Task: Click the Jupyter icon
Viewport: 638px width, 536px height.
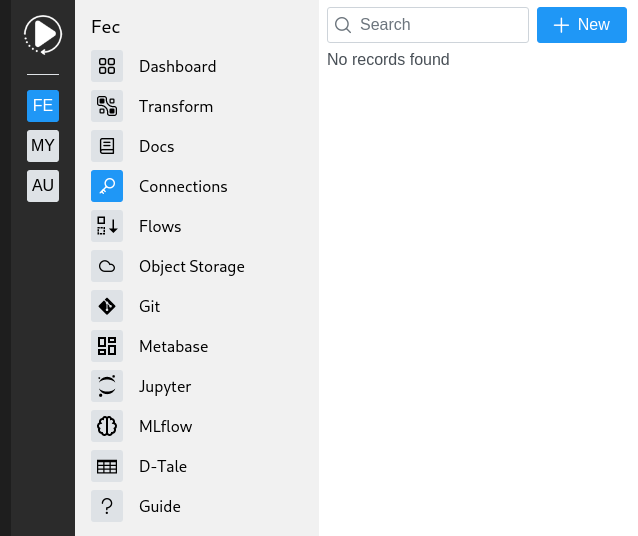Action: coord(107,387)
